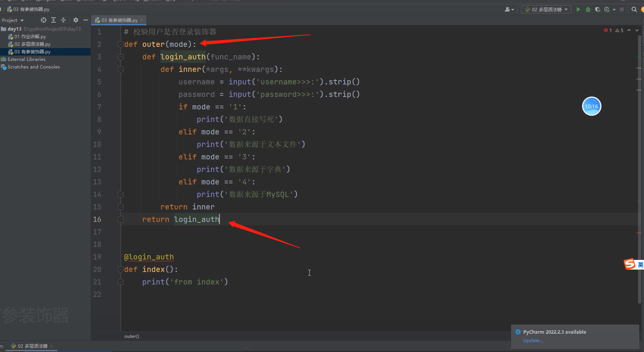Click the outer() breadcrumb below the editor

point(132,336)
